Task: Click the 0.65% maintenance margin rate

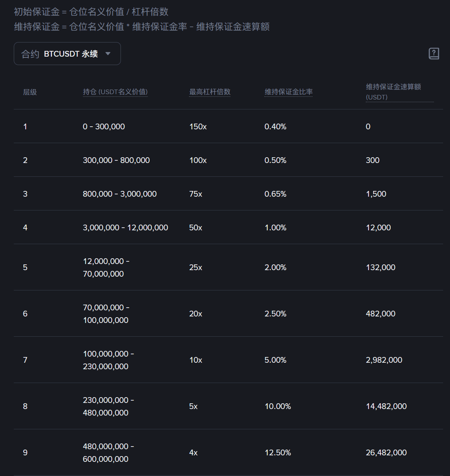Action: pos(276,194)
